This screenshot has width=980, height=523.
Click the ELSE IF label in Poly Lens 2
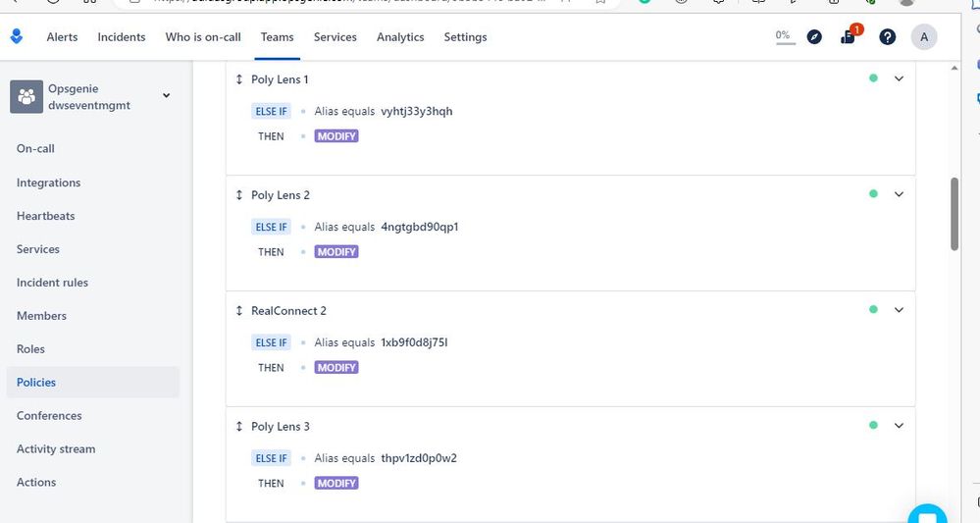[x=272, y=227]
